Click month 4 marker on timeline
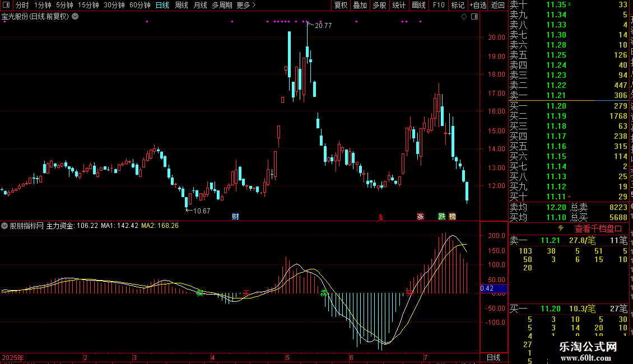Viewport: 633px width, 364px height. point(213,357)
